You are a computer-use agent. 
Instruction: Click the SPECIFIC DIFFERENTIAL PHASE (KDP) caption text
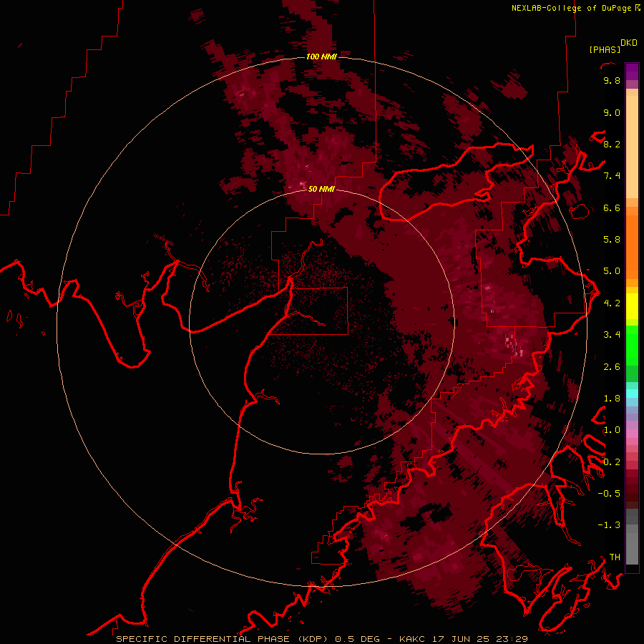(x=223, y=639)
